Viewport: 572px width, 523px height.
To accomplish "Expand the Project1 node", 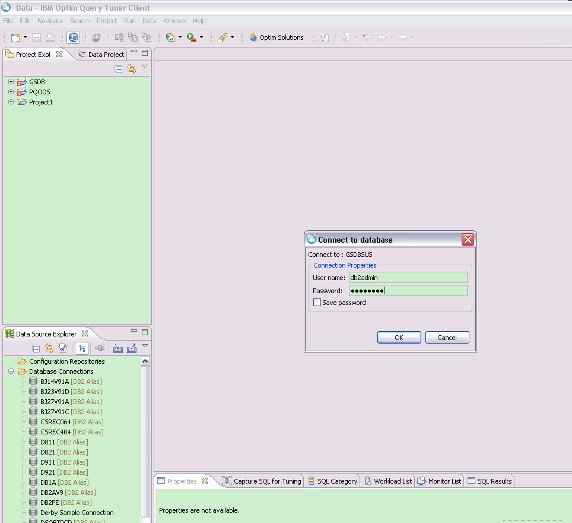I will point(11,102).
